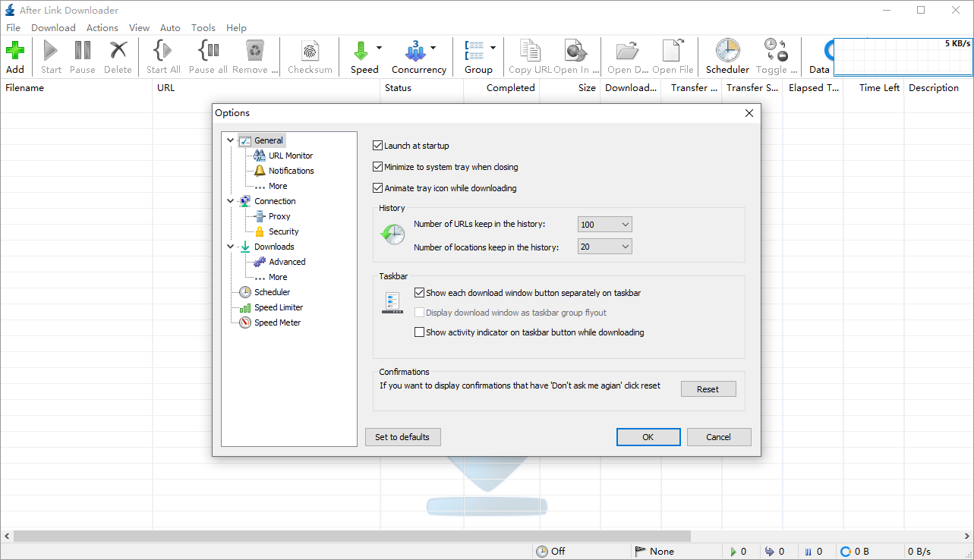The height and width of the screenshot is (560, 974).
Task: Click the green Add download icon
Action: (15, 51)
